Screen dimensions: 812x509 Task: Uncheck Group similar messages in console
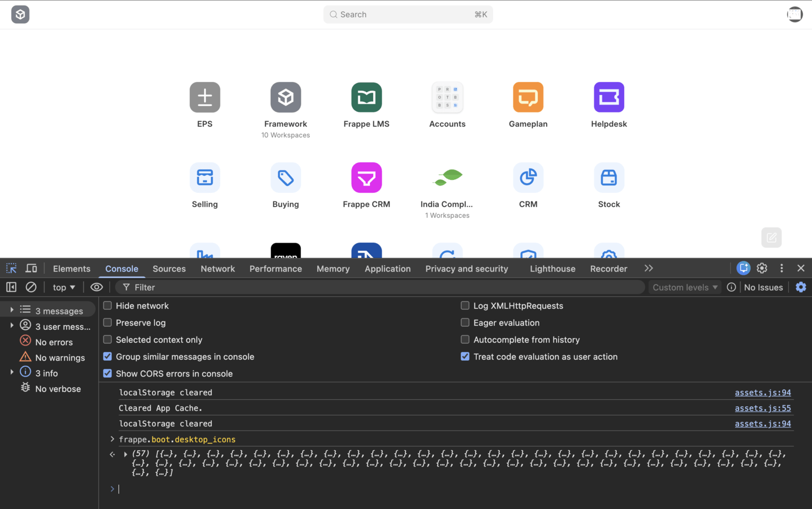(x=107, y=356)
